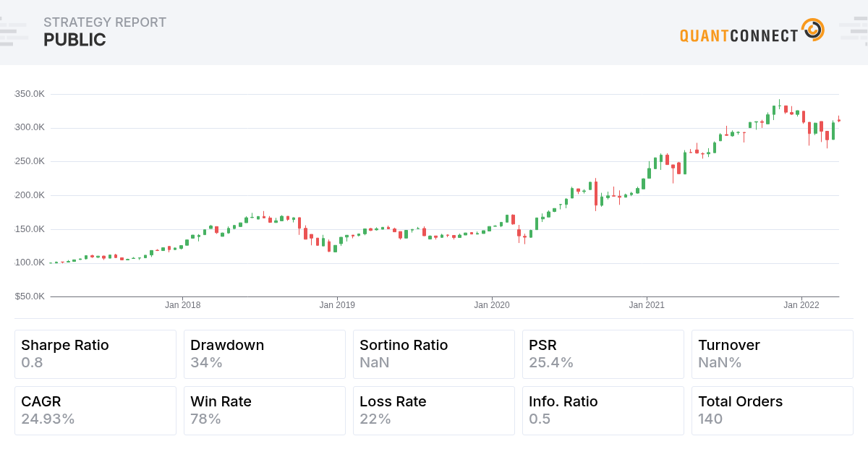Click the QUANTCONNECT brand text
The width and height of the screenshot is (868, 457).
point(739,35)
